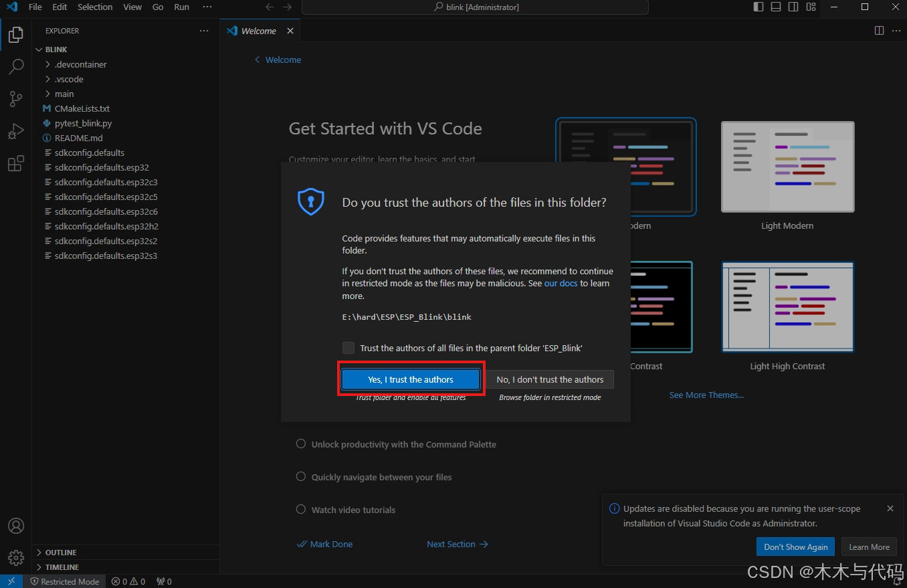
Task: Open the Edit menu
Action: (60, 7)
